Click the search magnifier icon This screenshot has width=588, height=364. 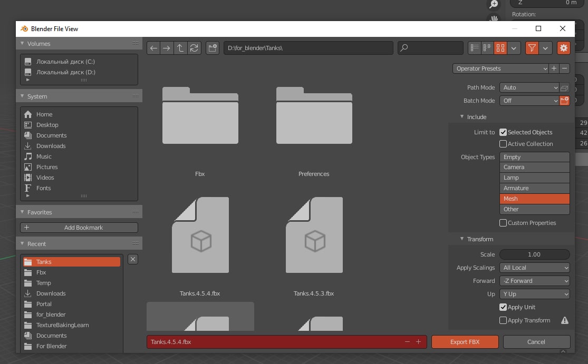click(x=404, y=48)
